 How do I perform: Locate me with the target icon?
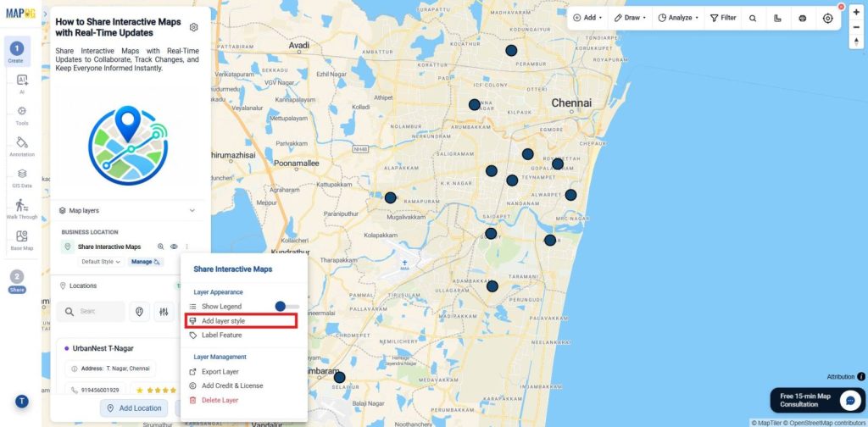pyautogui.click(x=827, y=19)
